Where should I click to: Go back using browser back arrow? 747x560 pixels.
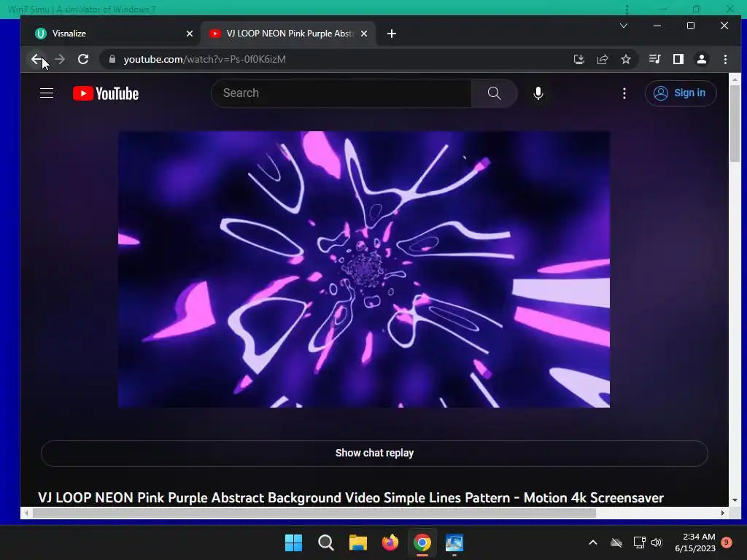[x=36, y=59]
